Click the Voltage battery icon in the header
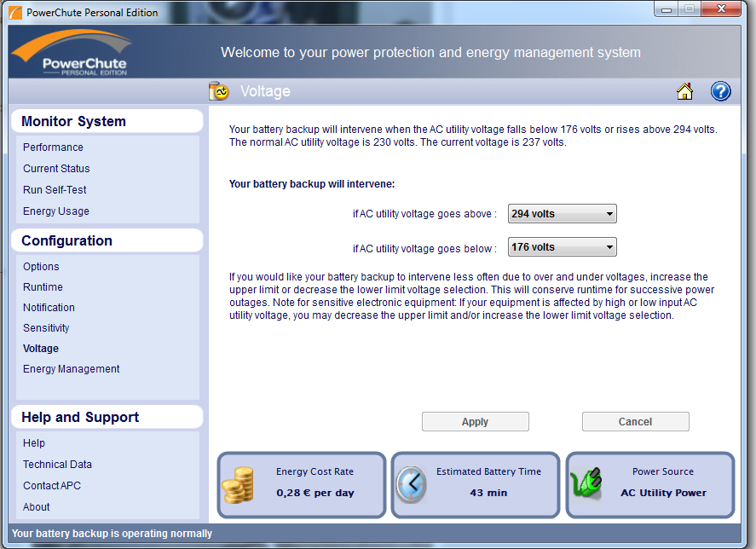The width and height of the screenshot is (756, 549). coord(219,90)
